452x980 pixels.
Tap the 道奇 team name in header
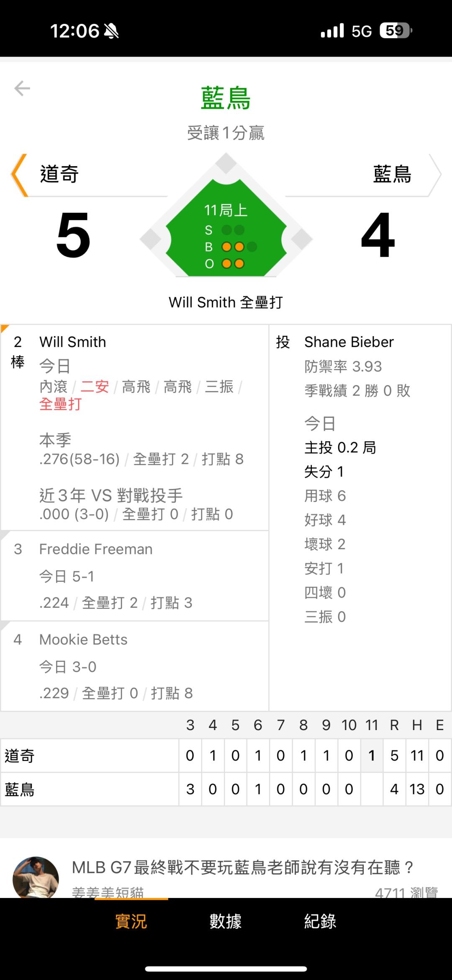click(59, 174)
